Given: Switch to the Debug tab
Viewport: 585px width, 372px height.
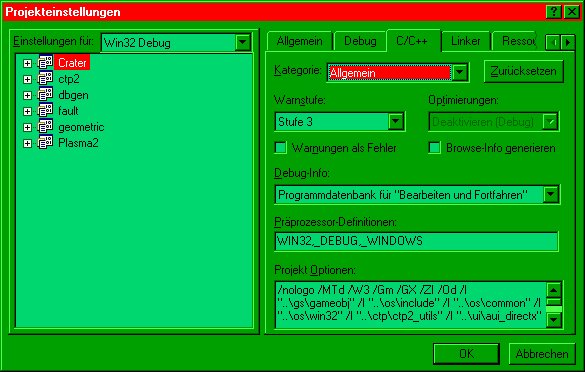Looking at the screenshot, I should [360, 41].
